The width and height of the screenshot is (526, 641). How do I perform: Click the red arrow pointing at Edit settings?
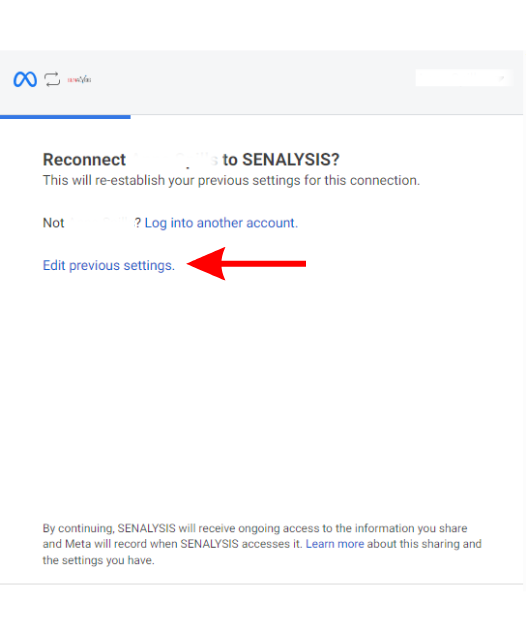tap(246, 264)
